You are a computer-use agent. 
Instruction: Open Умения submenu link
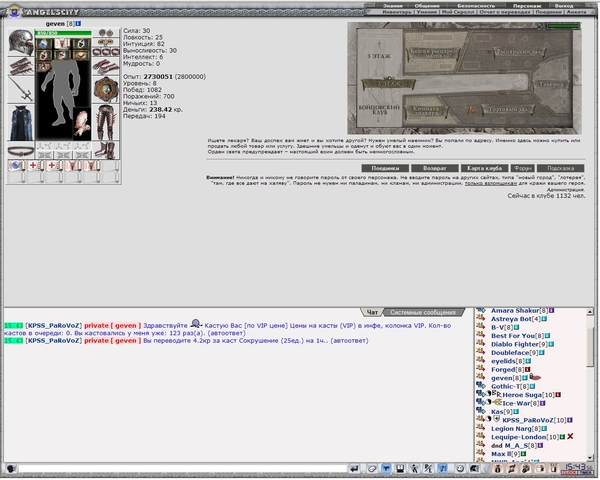[426, 12]
